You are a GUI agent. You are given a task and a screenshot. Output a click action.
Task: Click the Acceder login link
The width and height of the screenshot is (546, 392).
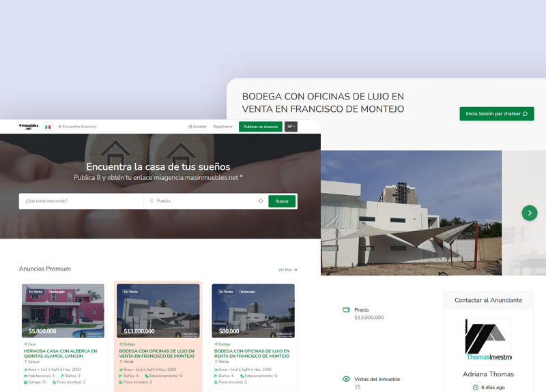[x=197, y=127]
